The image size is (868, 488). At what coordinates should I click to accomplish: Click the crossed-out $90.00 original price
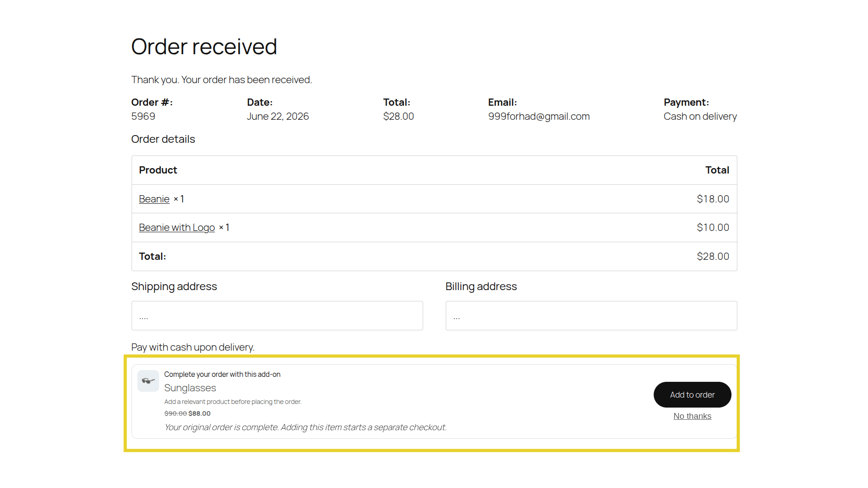pos(175,413)
